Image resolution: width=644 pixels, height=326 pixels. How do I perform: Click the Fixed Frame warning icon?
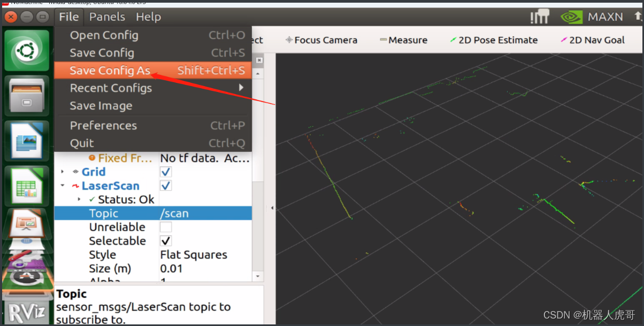[93, 158]
